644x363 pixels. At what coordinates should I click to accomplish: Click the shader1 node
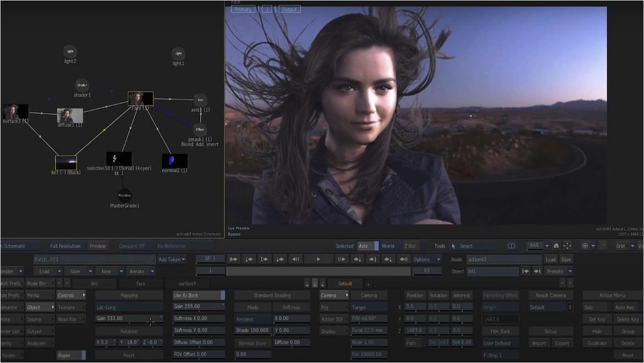[x=81, y=86]
